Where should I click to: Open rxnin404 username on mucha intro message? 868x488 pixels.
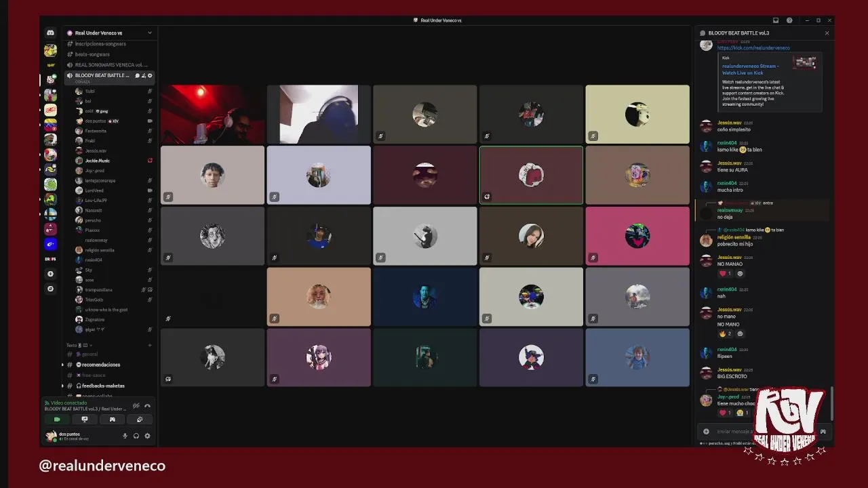pos(727,183)
